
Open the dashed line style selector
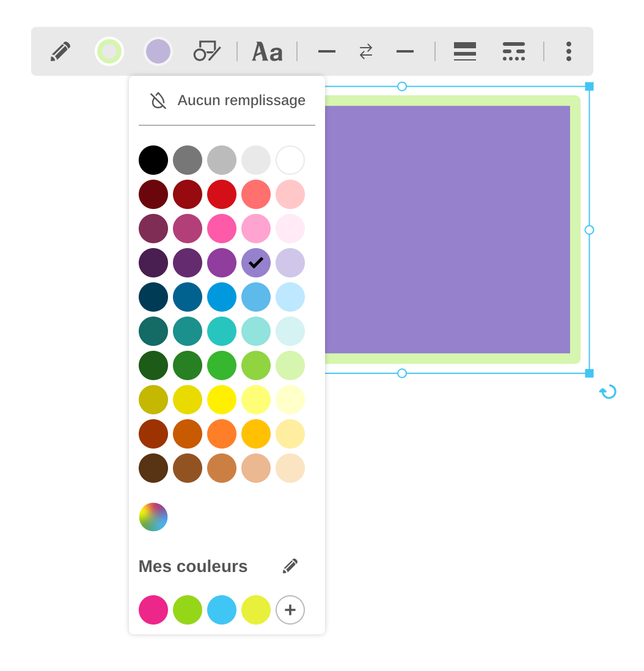[514, 51]
